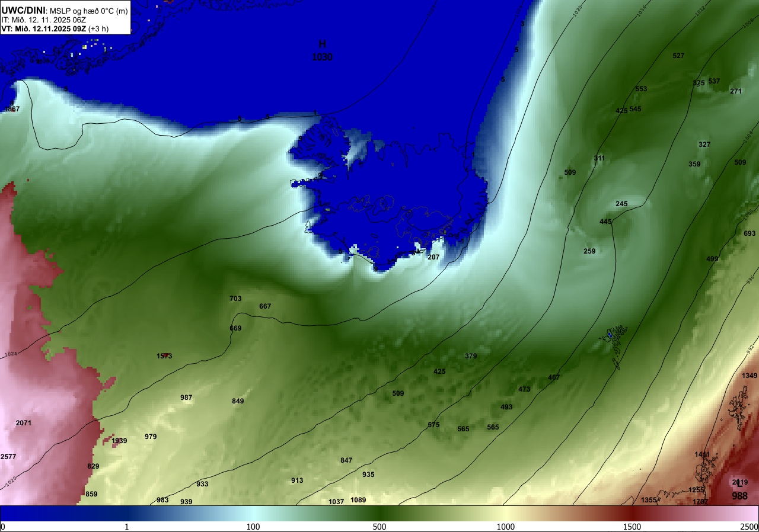The height and width of the screenshot is (532, 759).
Task: Click the '859' height value
Action: (x=91, y=494)
